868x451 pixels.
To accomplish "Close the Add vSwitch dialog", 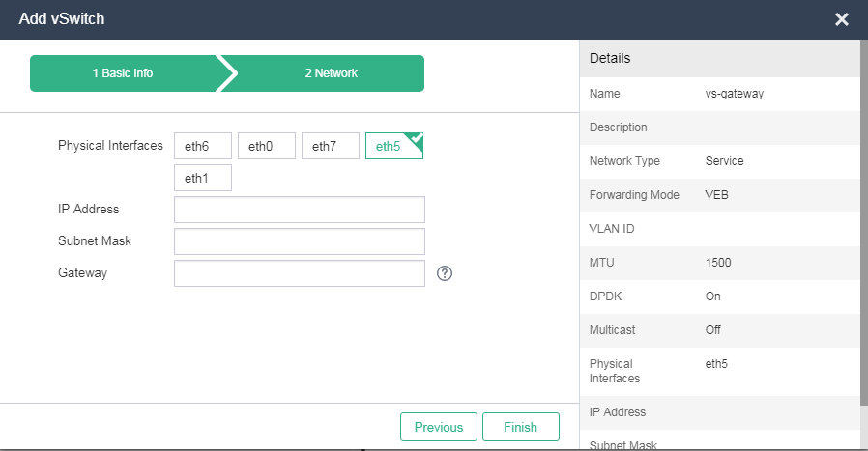I will (x=841, y=19).
